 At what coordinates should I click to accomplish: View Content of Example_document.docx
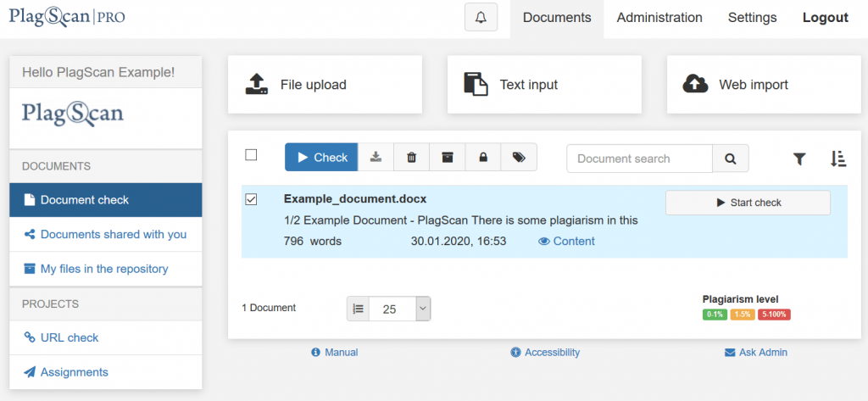(566, 241)
